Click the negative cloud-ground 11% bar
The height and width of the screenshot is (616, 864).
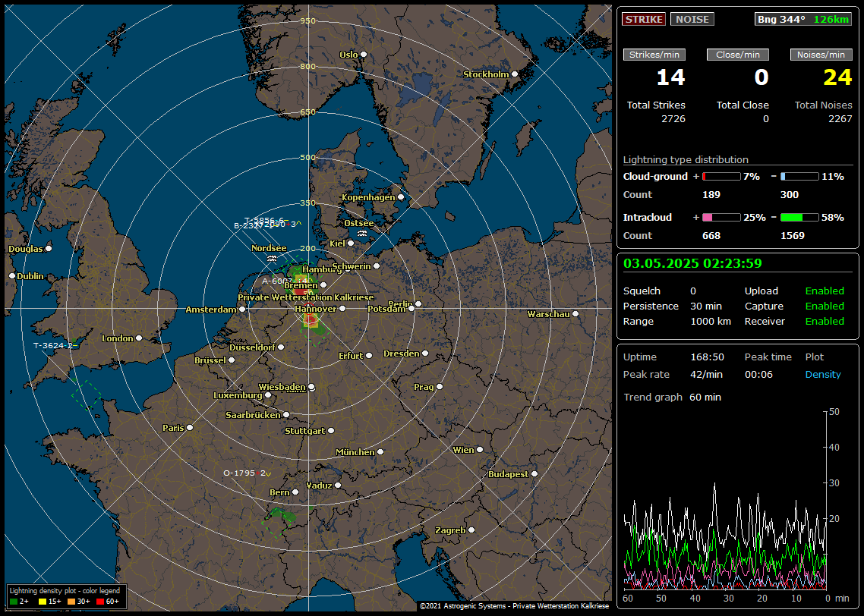(x=799, y=177)
